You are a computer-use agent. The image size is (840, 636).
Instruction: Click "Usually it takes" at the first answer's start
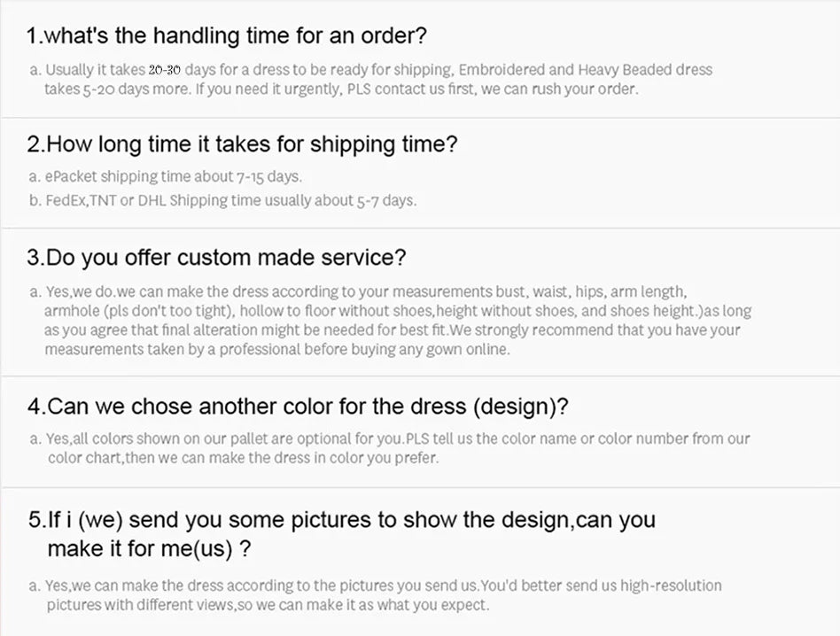96,69
